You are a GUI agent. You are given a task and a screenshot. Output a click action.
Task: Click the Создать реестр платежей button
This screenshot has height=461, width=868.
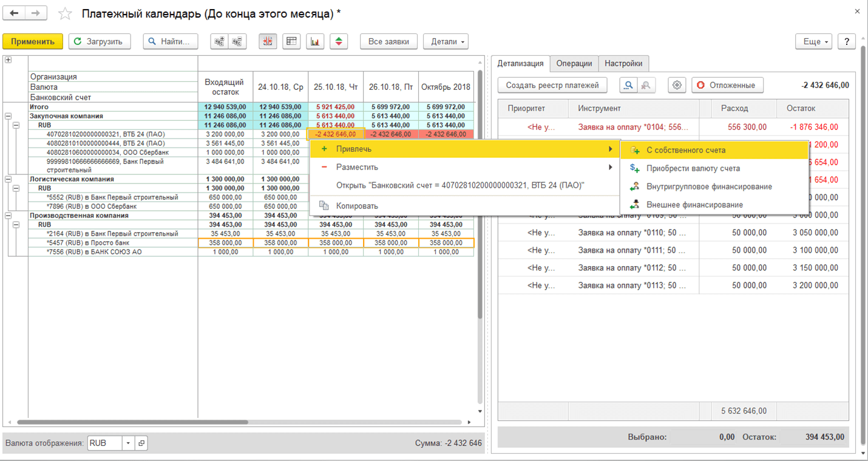pos(552,85)
